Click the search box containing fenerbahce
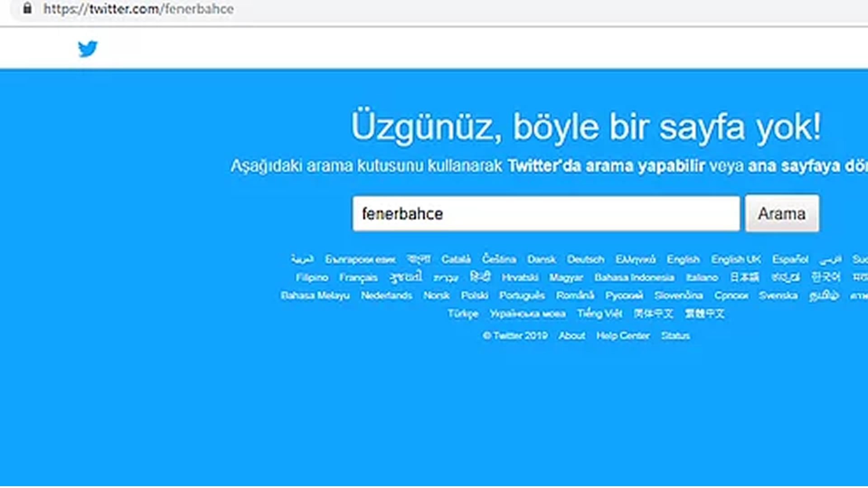The width and height of the screenshot is (868, 488). (546, 214)
